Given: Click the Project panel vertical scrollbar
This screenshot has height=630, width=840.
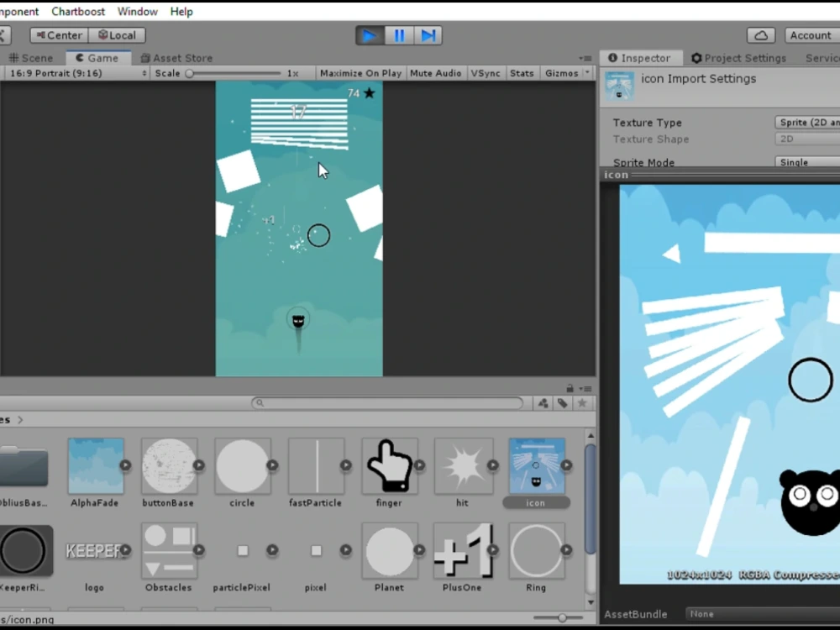Looking at the screenshot, I should tap(591, 499).
